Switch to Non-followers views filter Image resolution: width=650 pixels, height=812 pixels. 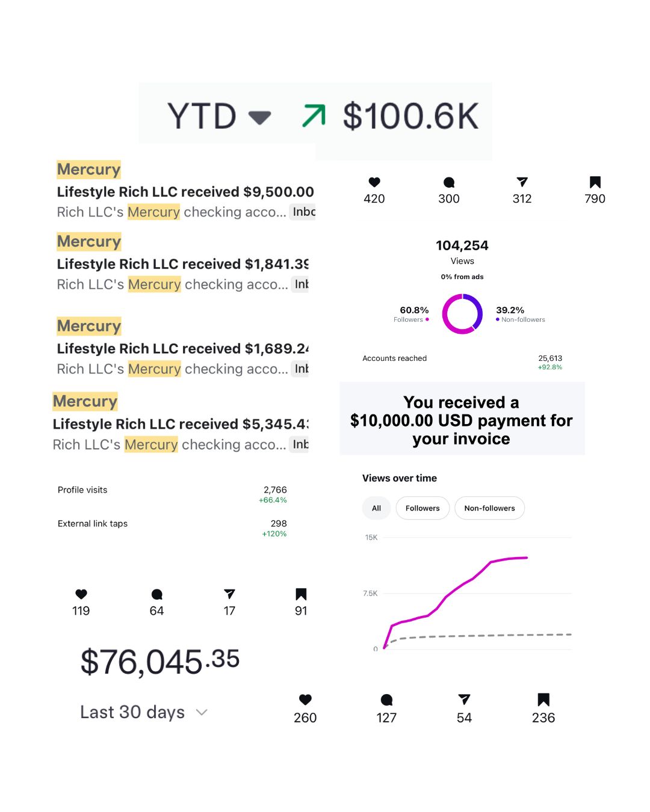[489, 508]
